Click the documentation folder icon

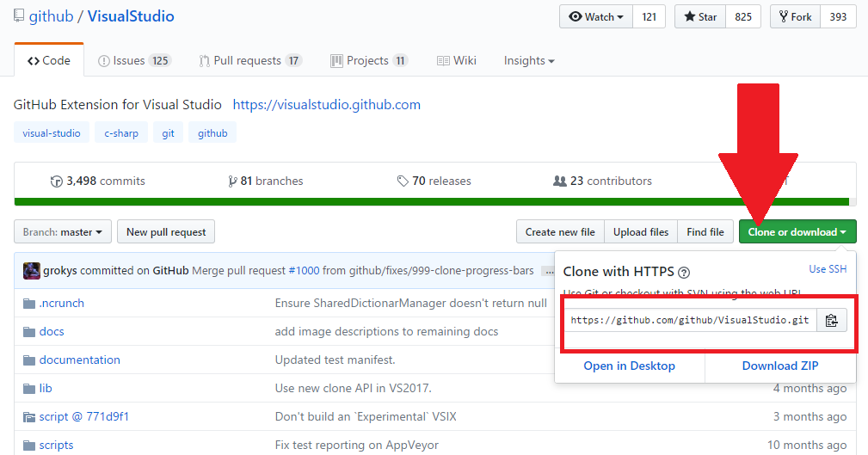pos(29,360)
